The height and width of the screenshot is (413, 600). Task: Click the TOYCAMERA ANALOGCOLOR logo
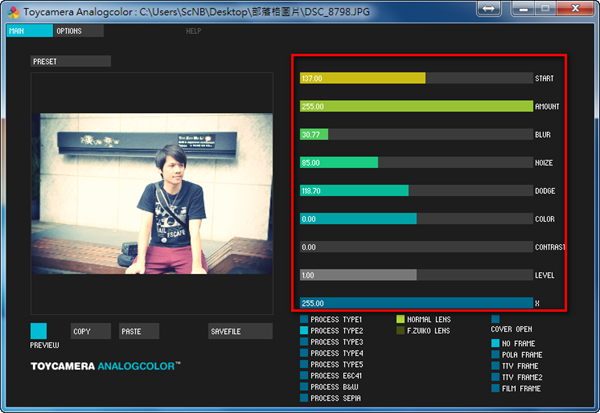click(106, 366)
